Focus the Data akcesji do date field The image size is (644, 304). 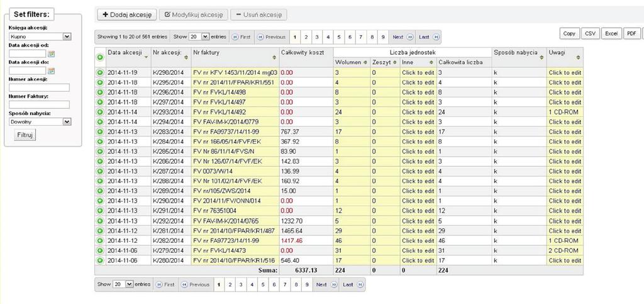[x=28, y=71]
